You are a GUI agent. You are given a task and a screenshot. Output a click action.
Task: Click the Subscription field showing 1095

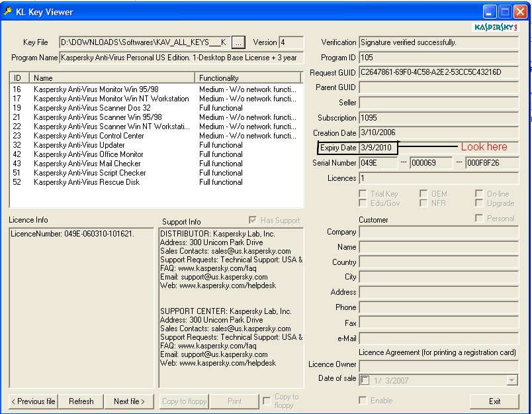point(439,118)
